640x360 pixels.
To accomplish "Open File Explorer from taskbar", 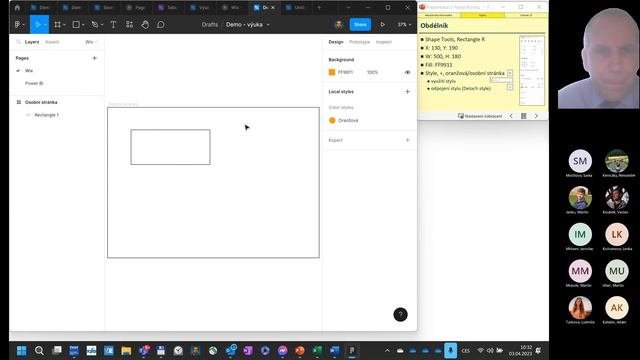I will pos(126,351).
